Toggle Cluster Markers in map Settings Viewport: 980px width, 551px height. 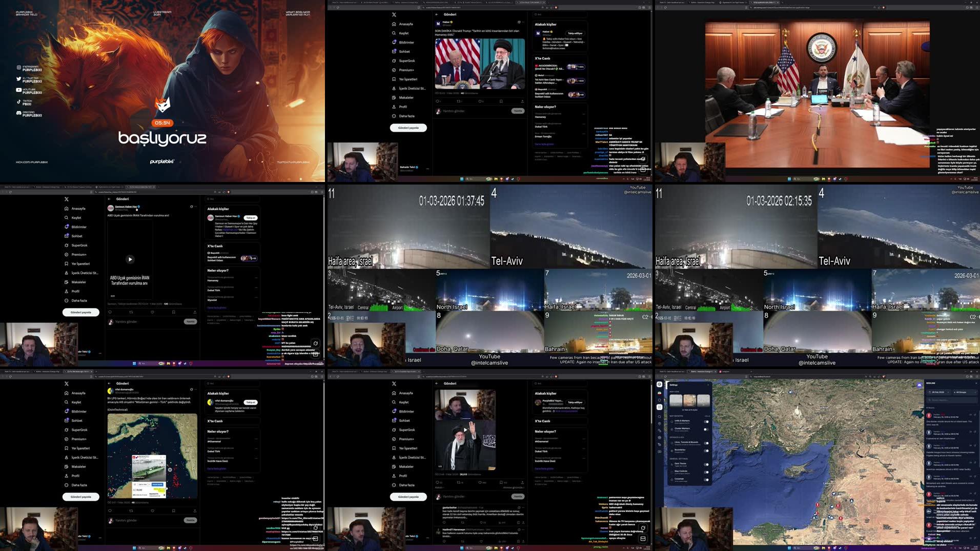tap(706, 429)
